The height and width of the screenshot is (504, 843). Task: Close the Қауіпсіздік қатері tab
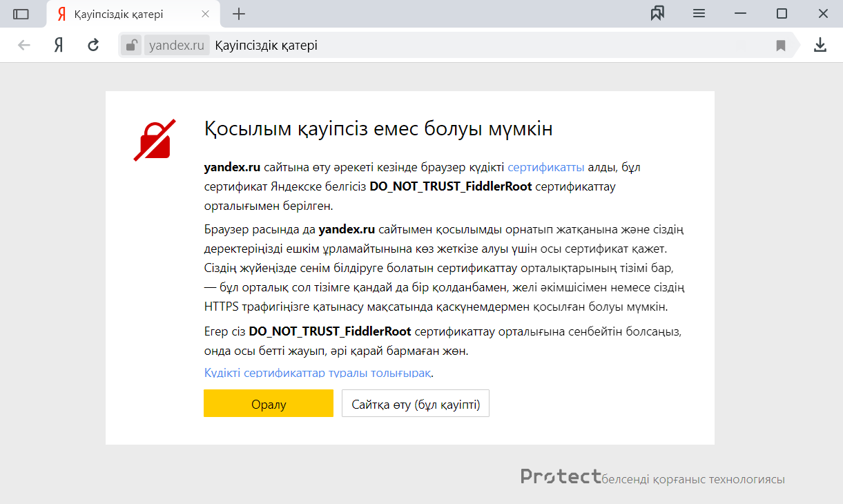click(x=206, y=14)
